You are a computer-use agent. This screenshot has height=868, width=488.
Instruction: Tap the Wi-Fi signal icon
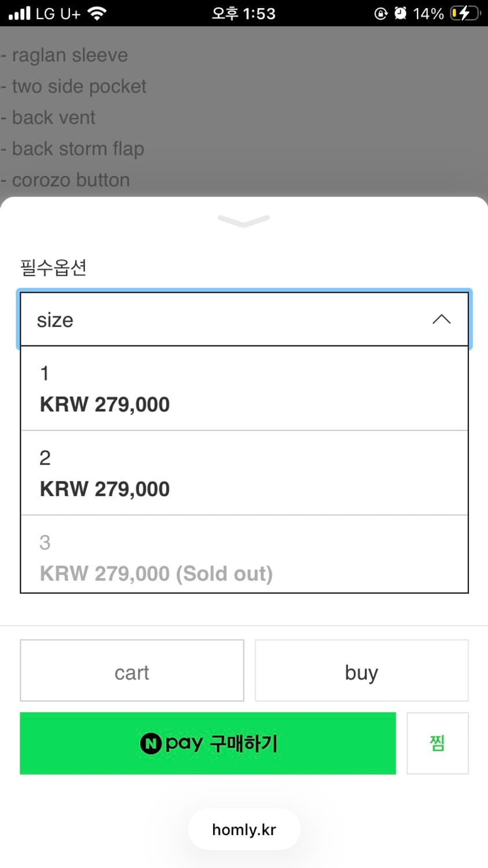(97, 13)
